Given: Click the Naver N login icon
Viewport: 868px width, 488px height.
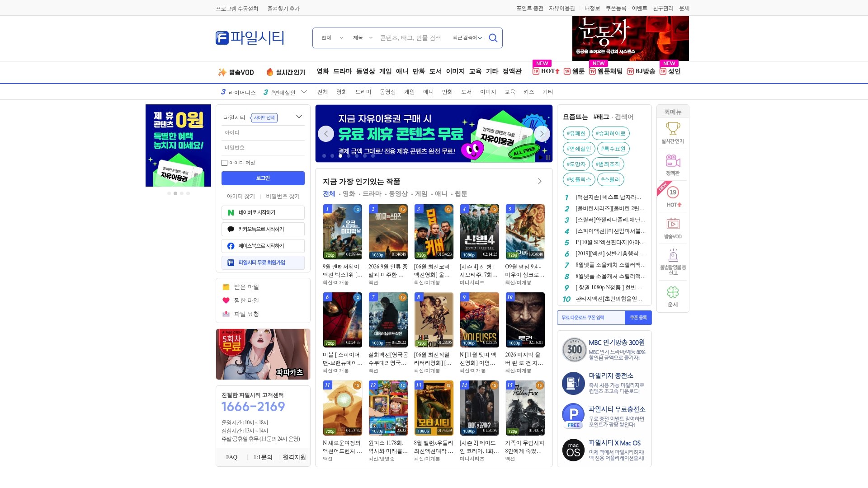Looking at the screenshot, I should pyautogui.click(x=231, y=213).
